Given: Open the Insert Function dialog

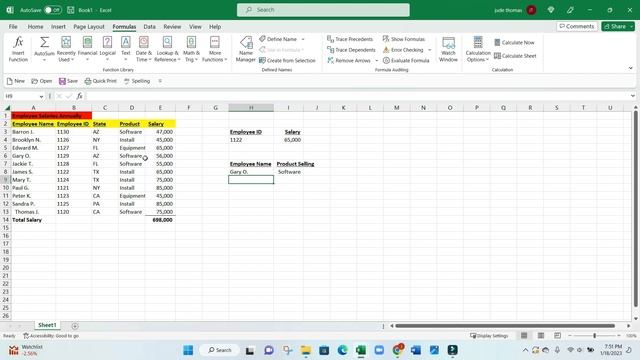Looking at the screenshot, I should [18, 49].
